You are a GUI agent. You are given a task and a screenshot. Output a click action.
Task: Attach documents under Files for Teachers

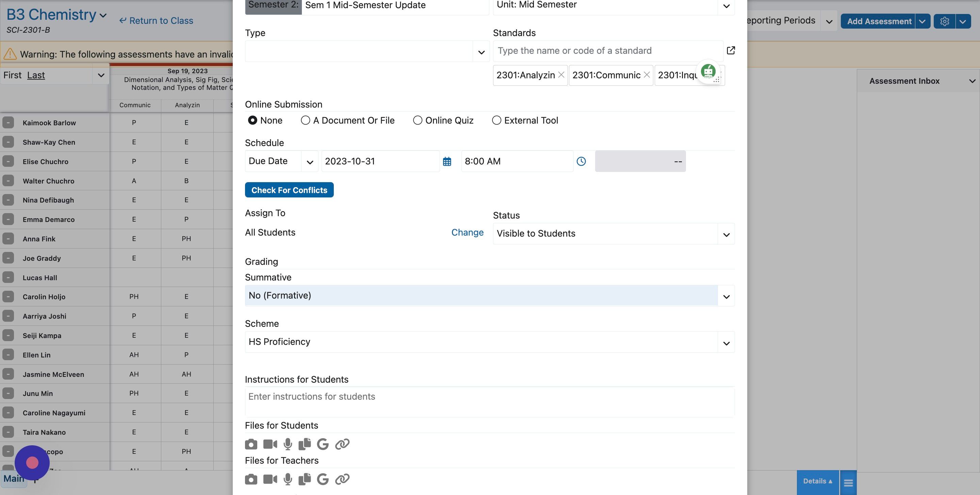pos(304,479)
